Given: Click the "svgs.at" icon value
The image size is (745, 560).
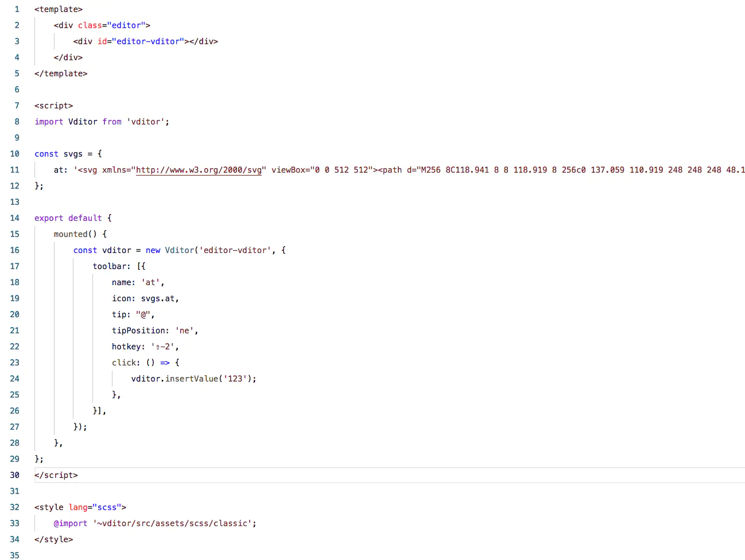Looking at the screenshot, I should [x=158, y=298].
